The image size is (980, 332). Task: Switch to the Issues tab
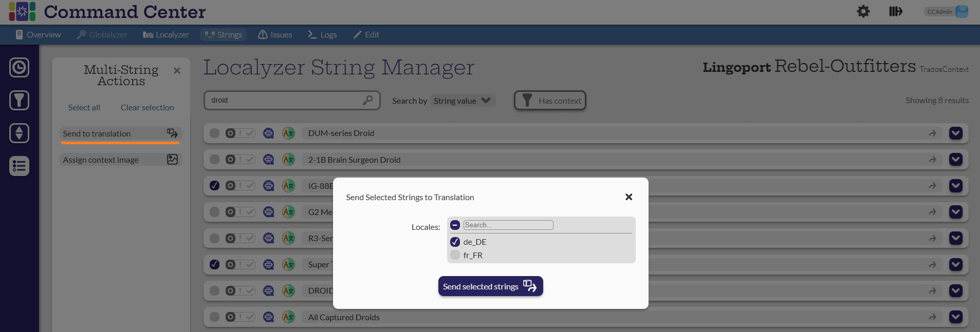point(275,35)
